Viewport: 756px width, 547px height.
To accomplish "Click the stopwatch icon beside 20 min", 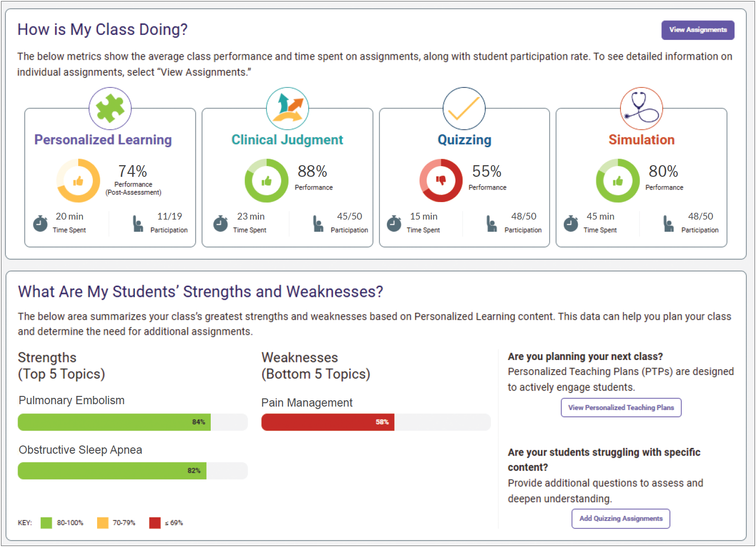I will (x=40, y=223).
